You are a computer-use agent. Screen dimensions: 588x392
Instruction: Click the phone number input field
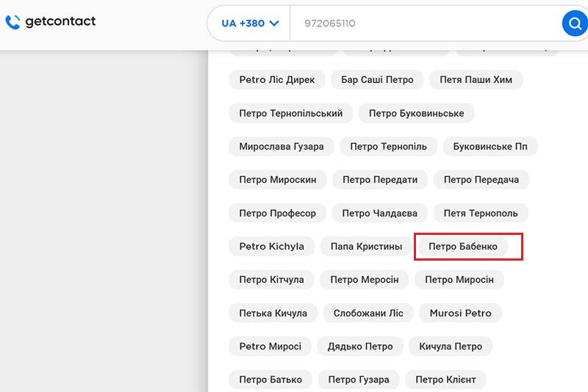(x=426, y=23)
